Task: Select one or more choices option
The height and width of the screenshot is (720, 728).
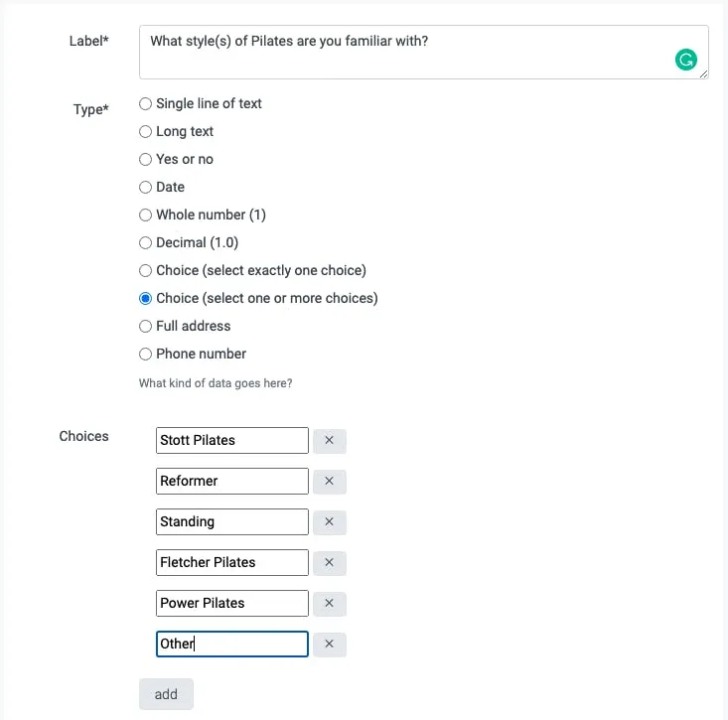Action: 145,299
